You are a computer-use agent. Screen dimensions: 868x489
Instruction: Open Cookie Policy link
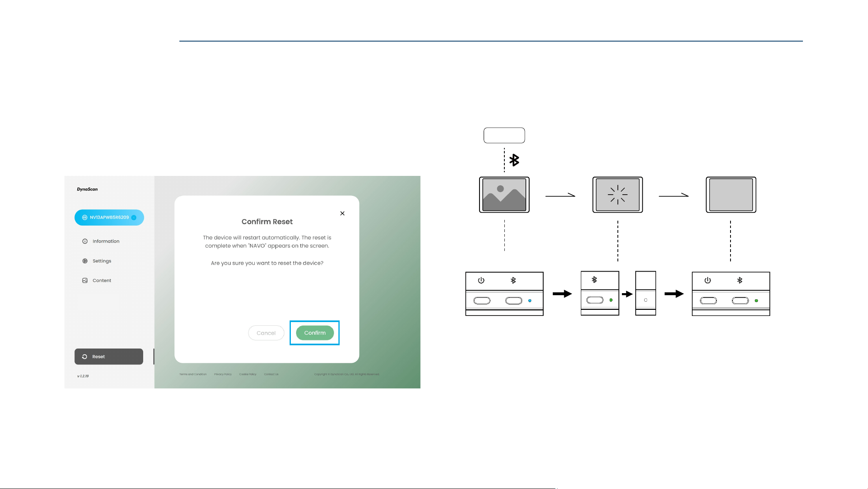click(248, 374)
